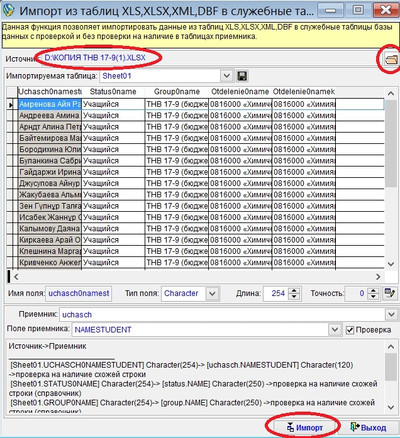
Task: Open the source file browse folder icon
Action: (x=391, y=60)
